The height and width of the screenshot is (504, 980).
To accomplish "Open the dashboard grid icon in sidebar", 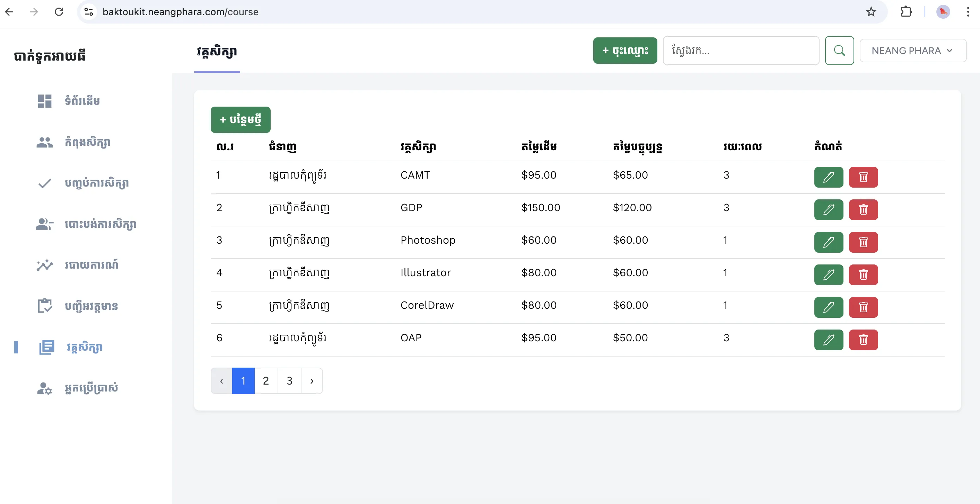I will click(44, 101).
